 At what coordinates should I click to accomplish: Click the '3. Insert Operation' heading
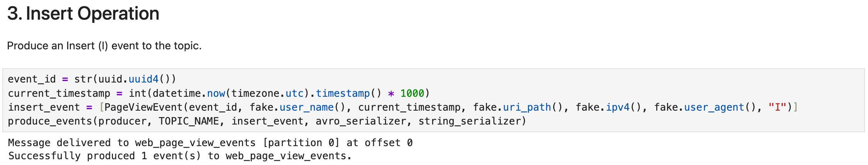(x=83, y=13)
